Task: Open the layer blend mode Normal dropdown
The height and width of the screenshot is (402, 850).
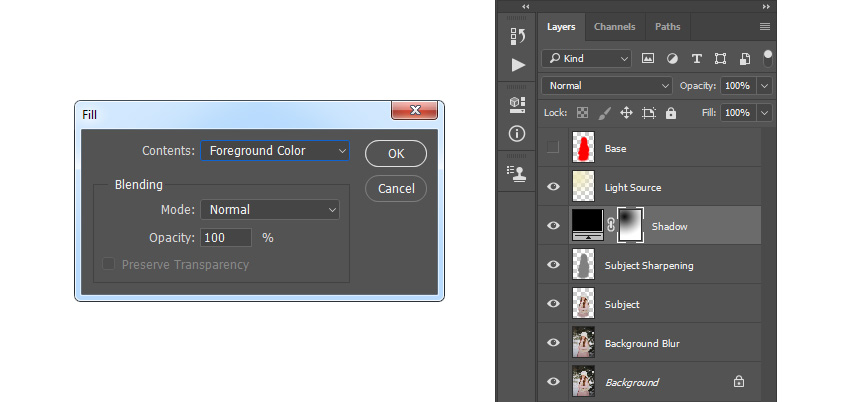Action: pyautogui.click(x=607, y=86)
